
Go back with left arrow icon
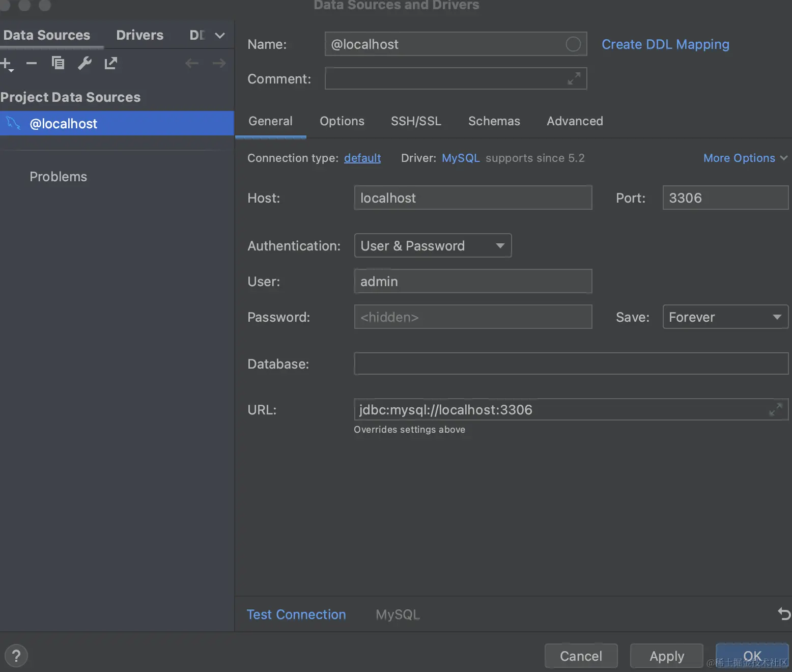click(x=192, y=63)
